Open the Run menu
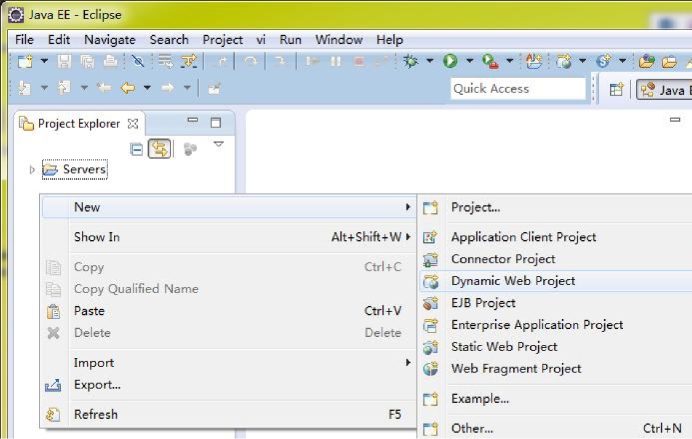Screen dimensions: 692x439 290,40
